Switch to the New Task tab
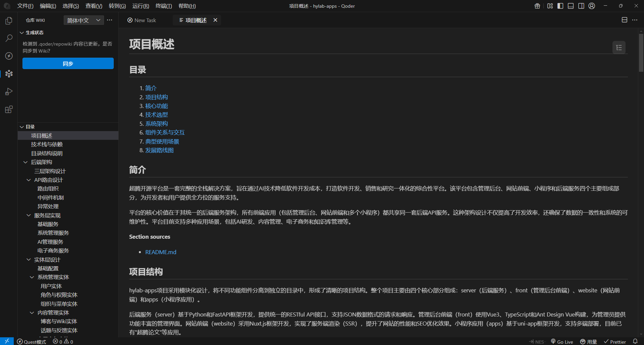Viewport: 644px width, 345px height. [x=142, y=20]
